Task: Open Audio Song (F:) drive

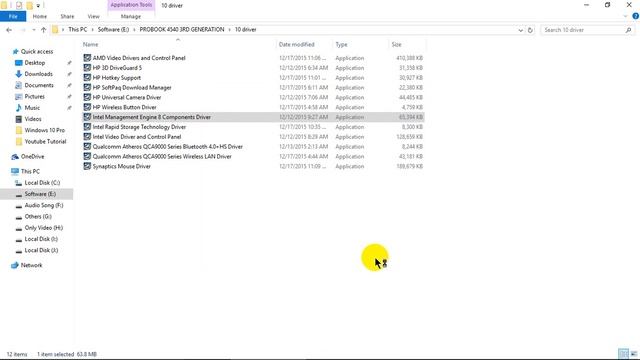Action: (44, 205)
